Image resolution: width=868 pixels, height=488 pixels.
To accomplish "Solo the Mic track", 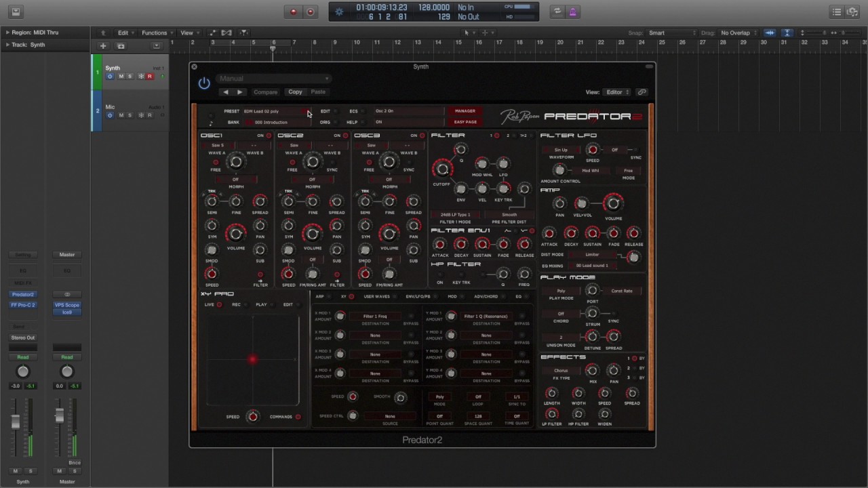I will tap(130, 115).
